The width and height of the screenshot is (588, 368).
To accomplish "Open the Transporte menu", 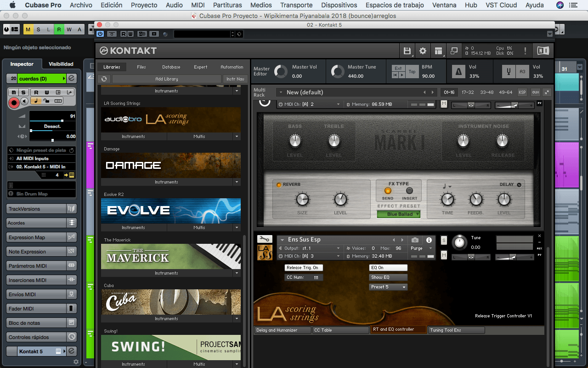I will [x=296, y=5].
